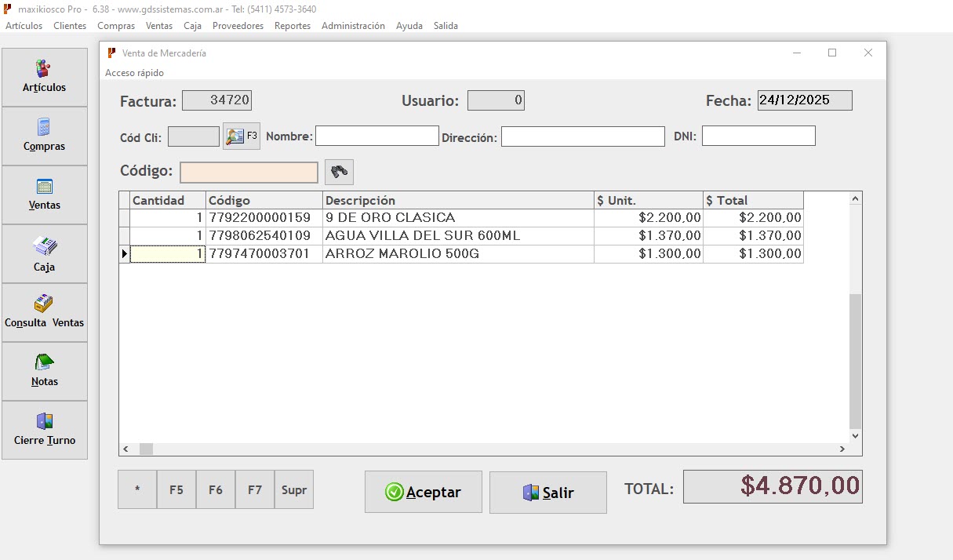Click the binoculars product search icon
953x560 pixels.
point(338,172)
